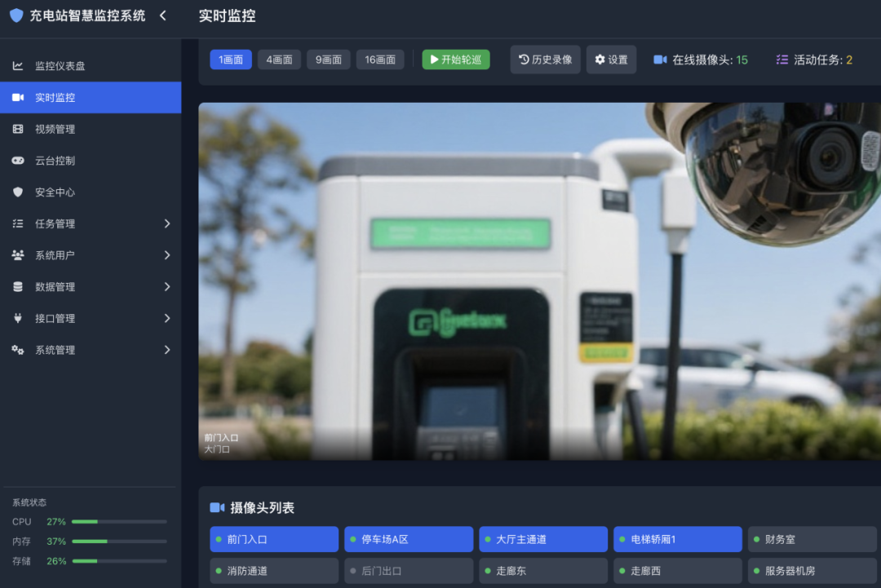The height and width of the screenshot is (588, 881).
Task: Click the CPU usage progress bar
Action: [119, 522]
